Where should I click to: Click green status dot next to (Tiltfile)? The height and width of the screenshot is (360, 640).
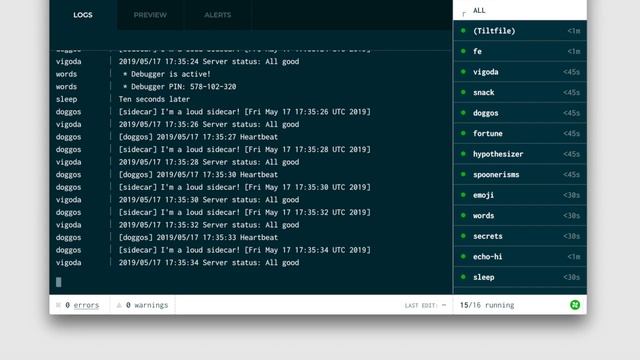click(463, 30)
